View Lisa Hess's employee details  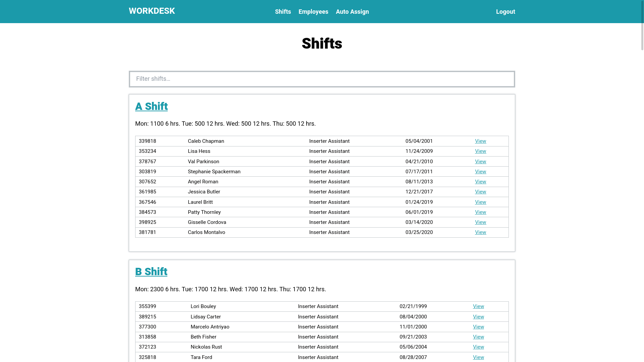480,151
